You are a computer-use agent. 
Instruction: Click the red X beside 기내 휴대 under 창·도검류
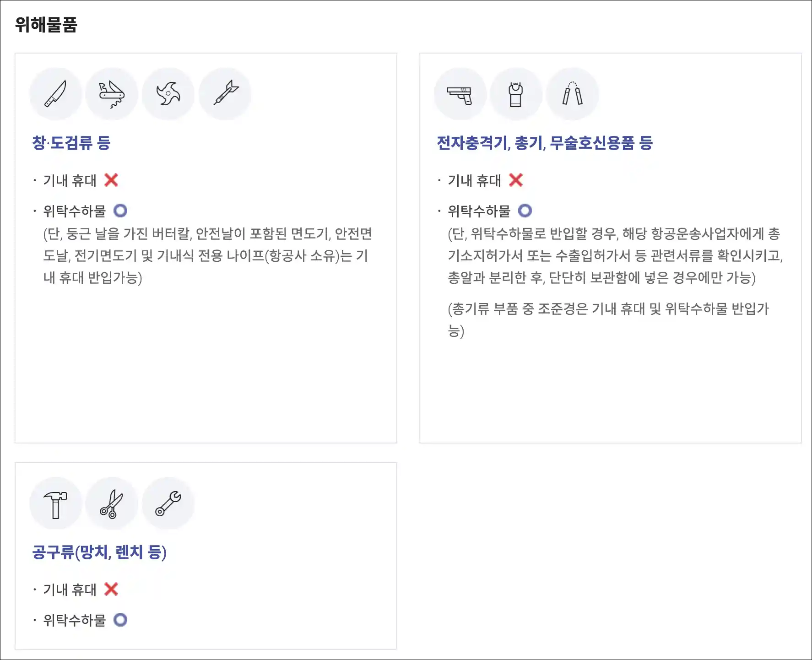(111, 180)
